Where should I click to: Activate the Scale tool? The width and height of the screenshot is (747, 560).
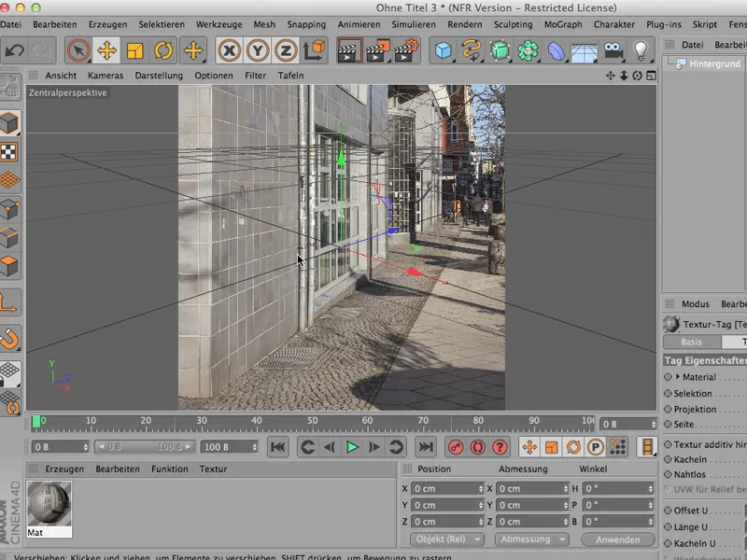coord(134,50)
